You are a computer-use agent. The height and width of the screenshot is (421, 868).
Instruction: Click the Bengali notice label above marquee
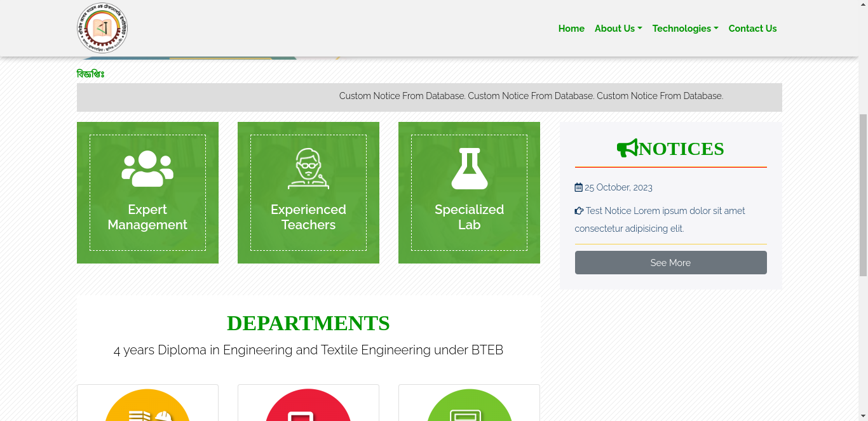[90, 74]
